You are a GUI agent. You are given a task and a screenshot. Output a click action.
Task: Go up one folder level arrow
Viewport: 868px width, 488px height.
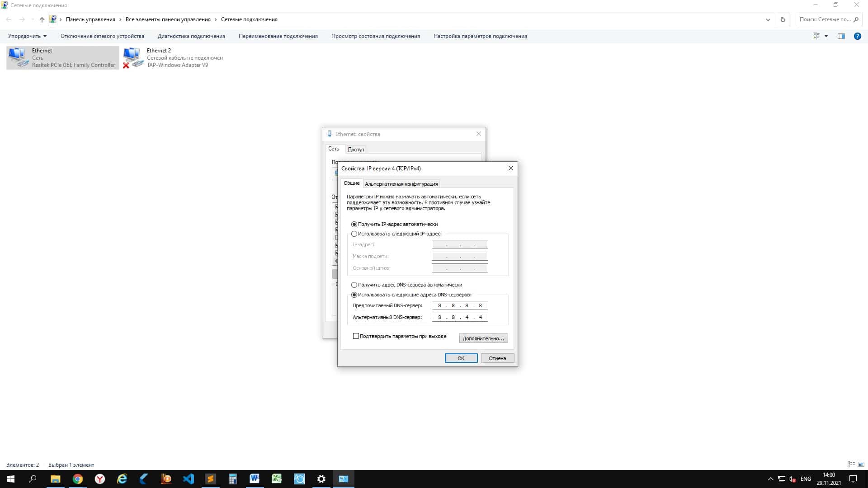click(x=42, y=19)
